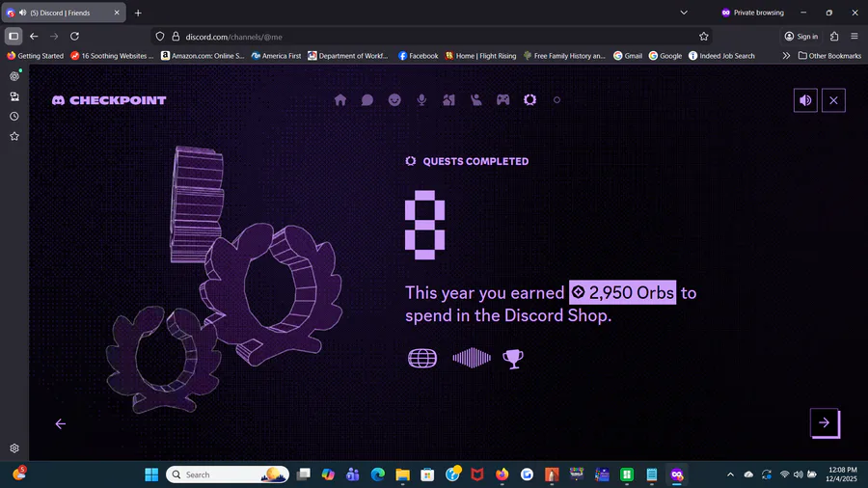Image resolution: width=868 pixels, height=488 pixels.
Task: Click the sound wave quest reward icon
Action: click(x=472, y=359)
